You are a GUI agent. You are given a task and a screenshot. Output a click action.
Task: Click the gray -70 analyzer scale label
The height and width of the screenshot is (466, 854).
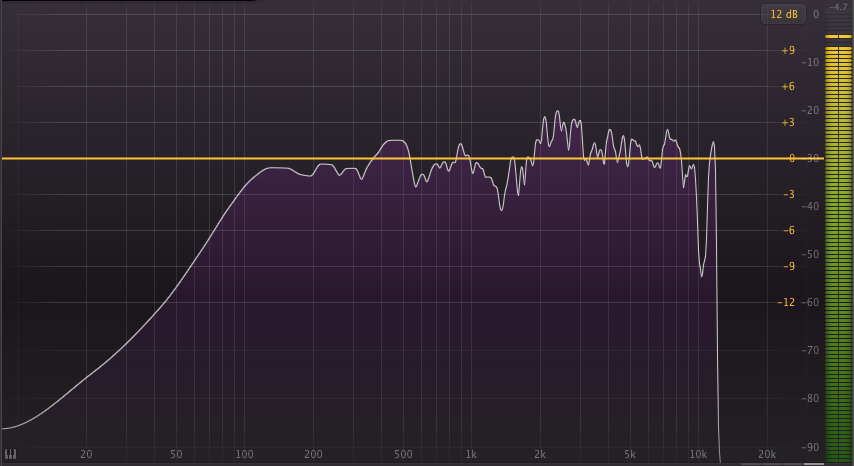(x=810, y=350)
